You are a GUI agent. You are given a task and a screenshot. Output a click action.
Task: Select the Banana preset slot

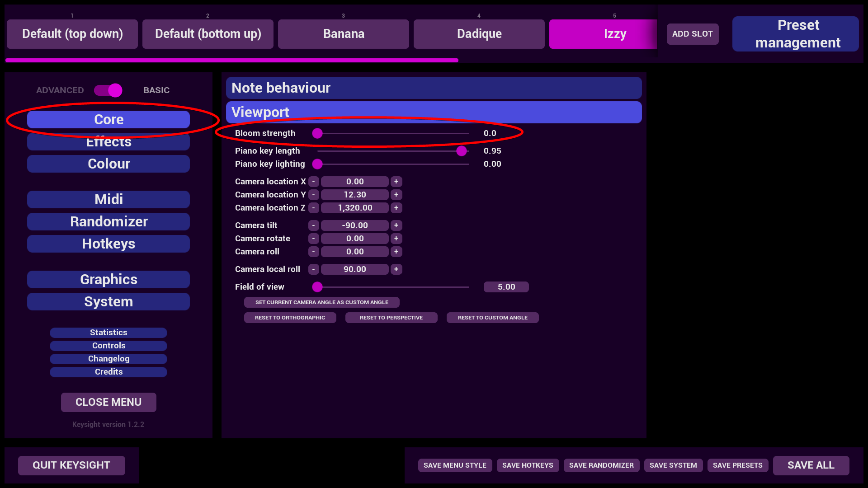pyautogui.click(x=343, y=34)
